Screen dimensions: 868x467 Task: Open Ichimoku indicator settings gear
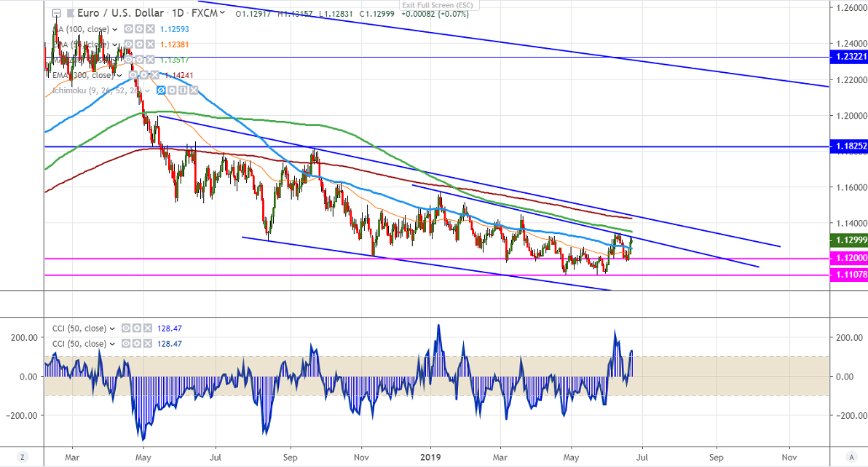tap(172, 90)
